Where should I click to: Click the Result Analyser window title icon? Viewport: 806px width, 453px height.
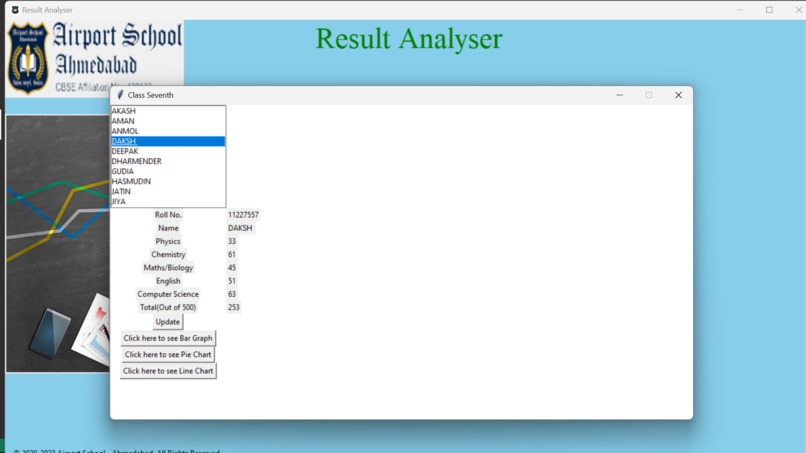coord(15,10)
